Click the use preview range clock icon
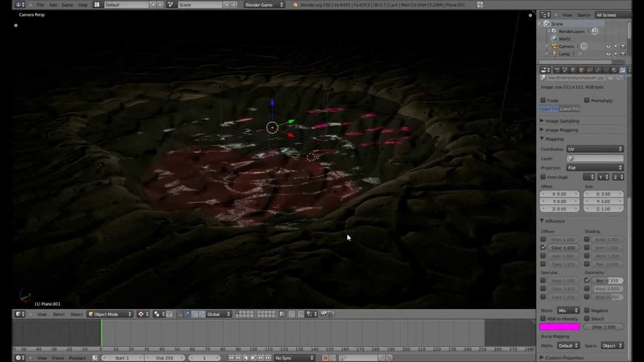 [x=95, y=358]
